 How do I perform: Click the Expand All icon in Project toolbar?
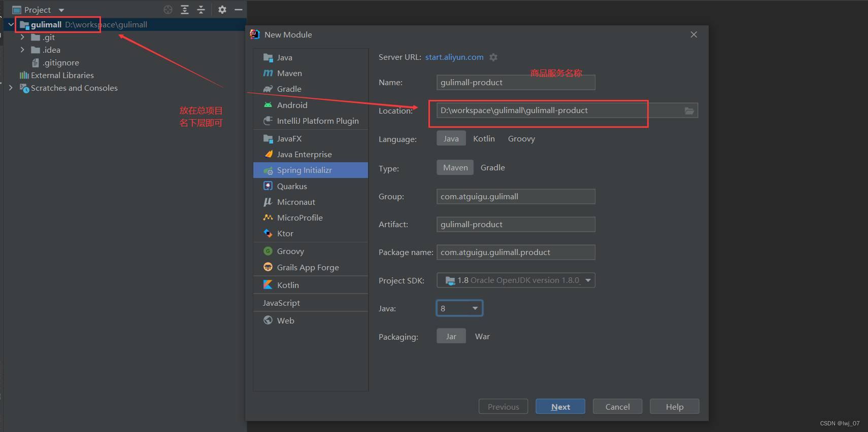tap(185, 10)
